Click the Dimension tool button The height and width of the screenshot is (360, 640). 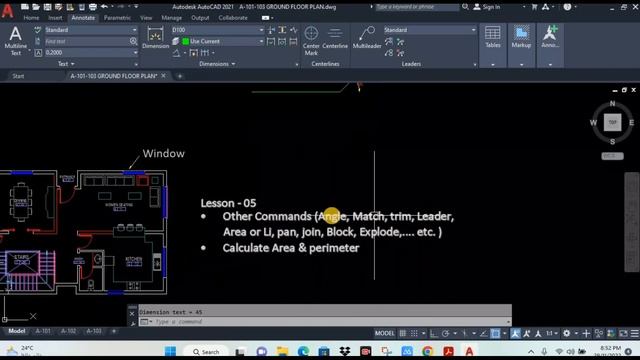pos(156,38)
